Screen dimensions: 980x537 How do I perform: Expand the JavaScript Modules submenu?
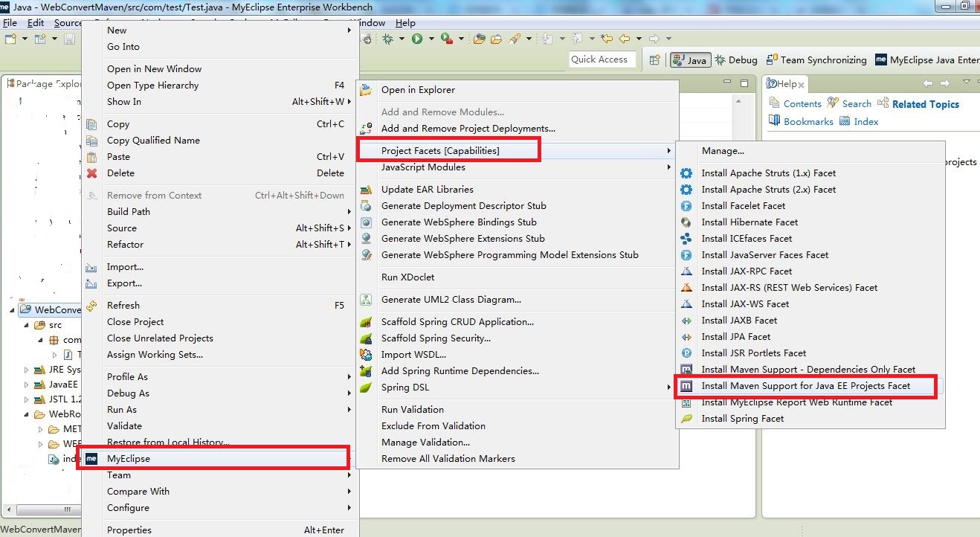pyautogui.click(x=668, y=167)
